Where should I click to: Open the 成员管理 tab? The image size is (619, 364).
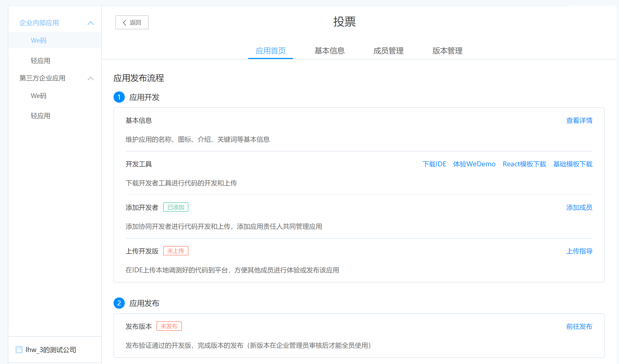click(388, 51)
